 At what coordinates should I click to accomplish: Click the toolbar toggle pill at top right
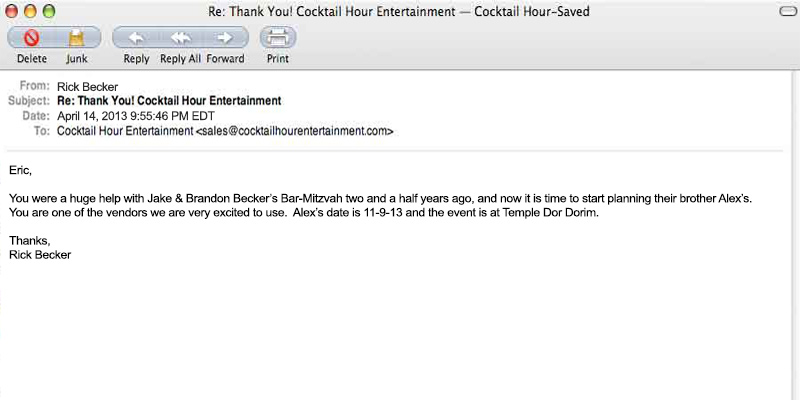[x=789, y=11]
